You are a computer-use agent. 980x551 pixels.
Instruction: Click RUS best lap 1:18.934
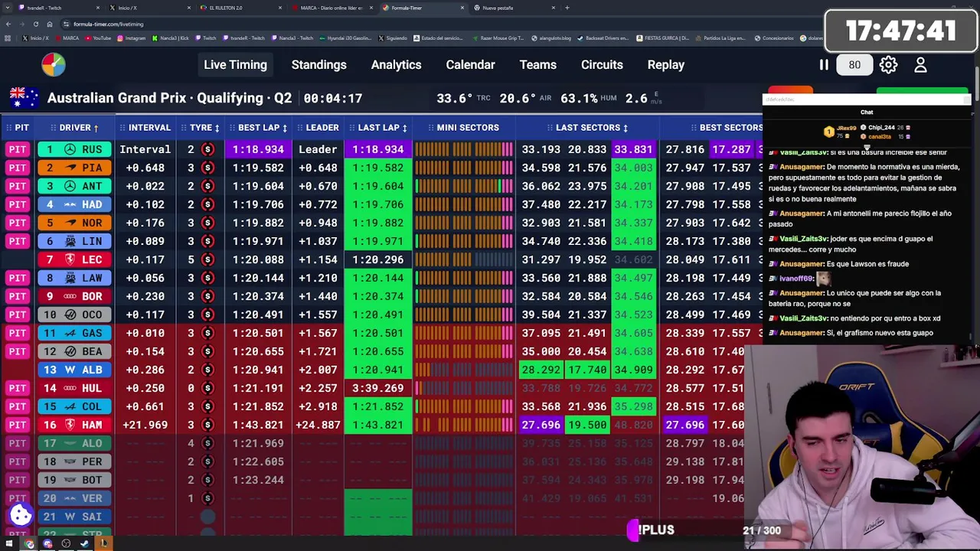click(258, 149)
